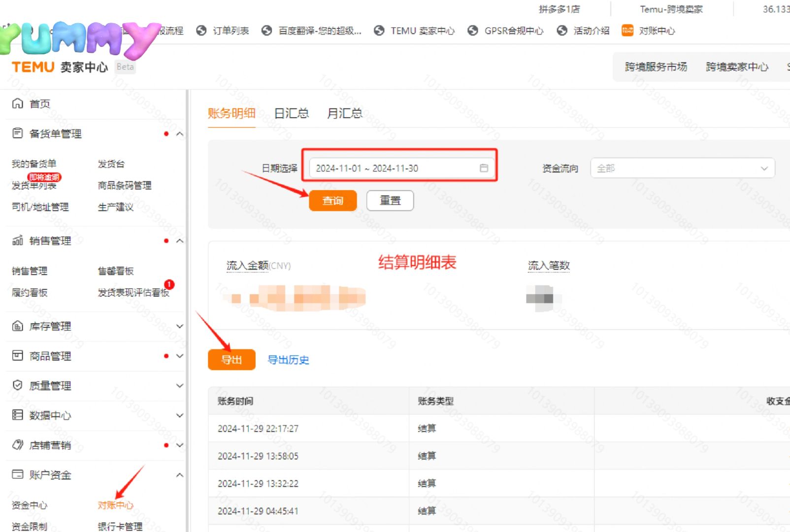Select the 拼多多1店 browser tab
The height and width of the screenshot is (532, 790).
559,9
